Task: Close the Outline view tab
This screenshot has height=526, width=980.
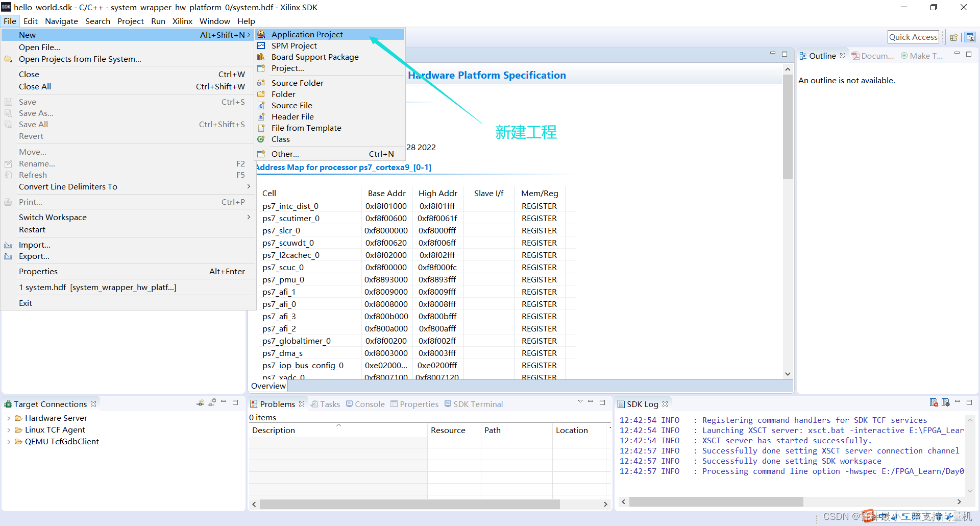Action: [x=843, y=56]
